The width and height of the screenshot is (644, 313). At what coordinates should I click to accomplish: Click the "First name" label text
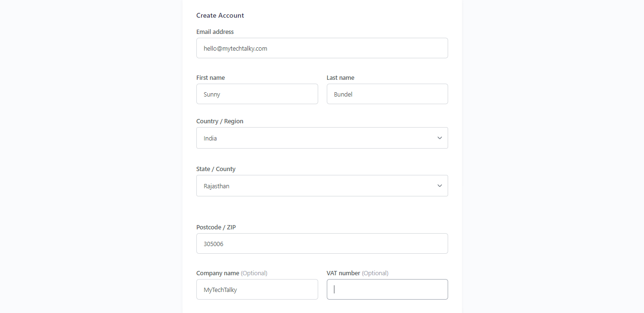pos(211,78)
